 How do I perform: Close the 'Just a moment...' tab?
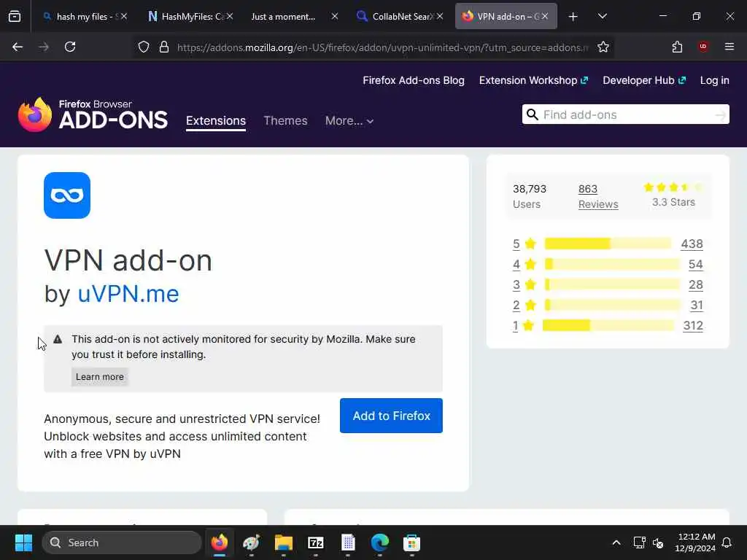pos(334,16)
